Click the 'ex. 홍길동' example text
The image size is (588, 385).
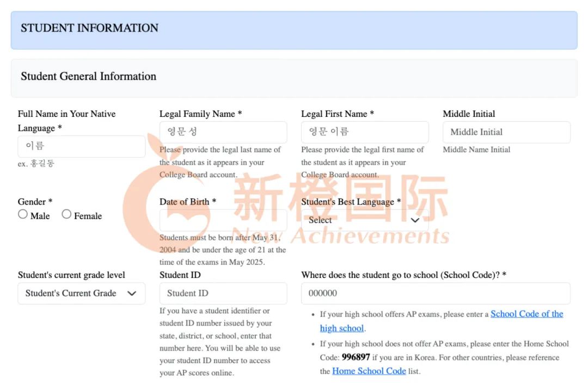coord(36,164)
